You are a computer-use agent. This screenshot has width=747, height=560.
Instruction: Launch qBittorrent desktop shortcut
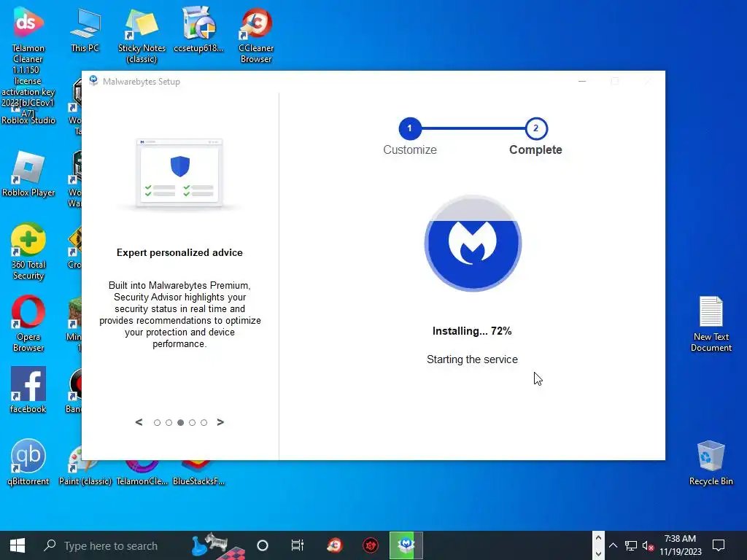[28, 462]
